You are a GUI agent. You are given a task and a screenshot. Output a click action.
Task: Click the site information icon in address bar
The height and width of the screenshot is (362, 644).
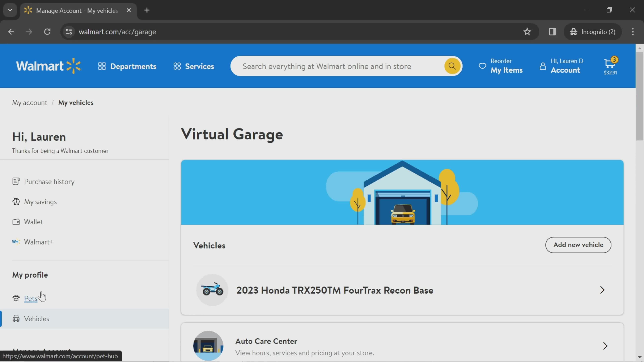[x=69, y=32]
